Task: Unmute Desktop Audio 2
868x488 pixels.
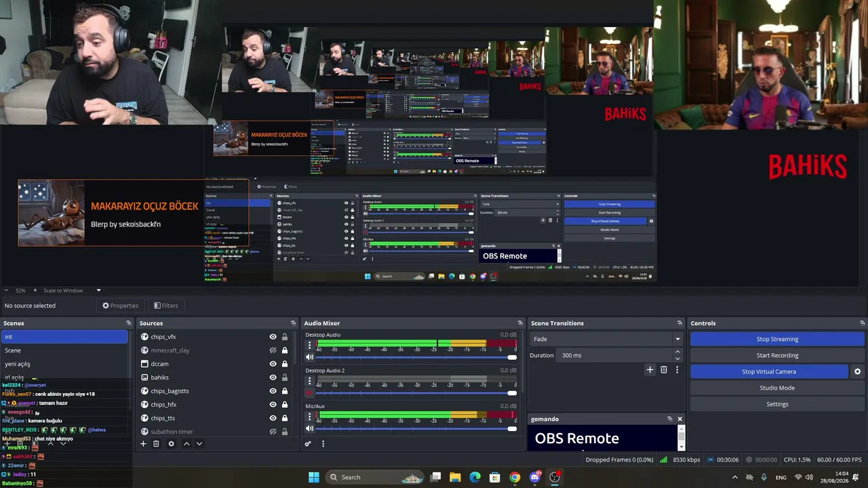Action: click(310, 392)
